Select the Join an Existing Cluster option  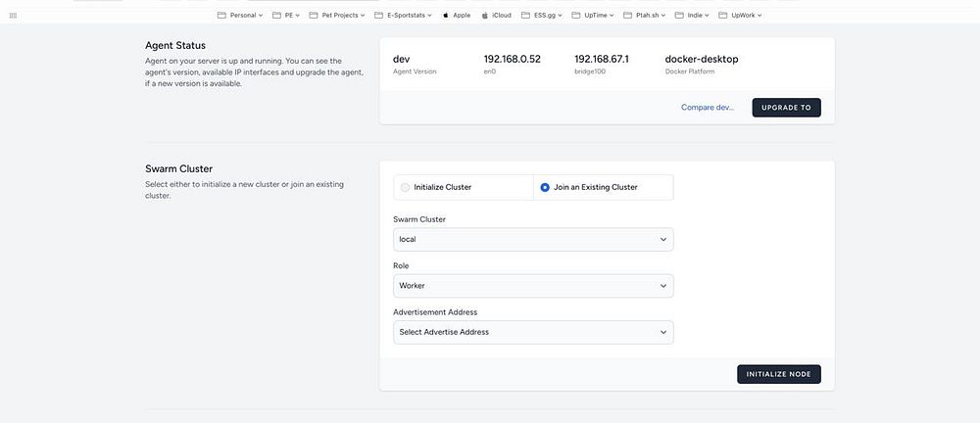tap(546, 187)
